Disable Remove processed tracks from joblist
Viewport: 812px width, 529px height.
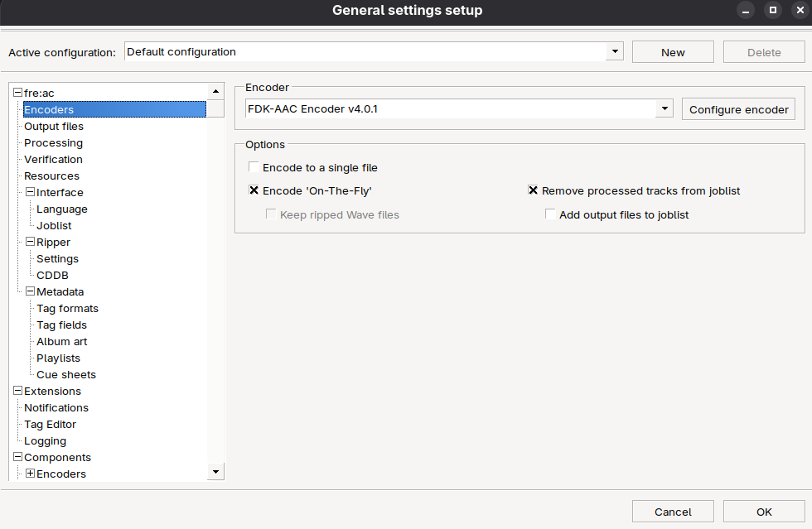(534, 191)
